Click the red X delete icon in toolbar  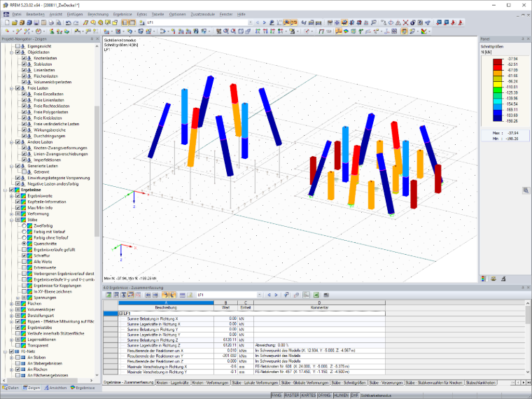(405, 22)
